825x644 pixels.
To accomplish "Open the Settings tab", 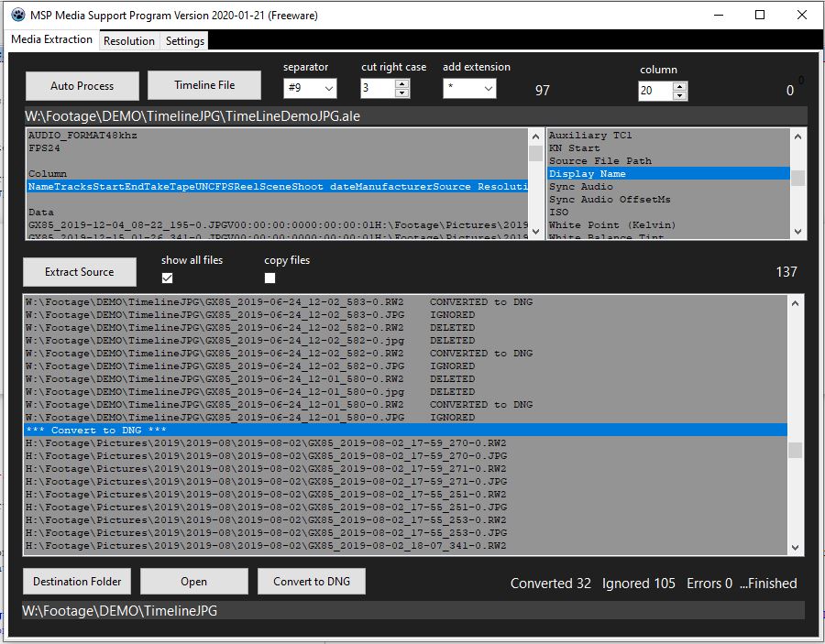I will [185, 41].
